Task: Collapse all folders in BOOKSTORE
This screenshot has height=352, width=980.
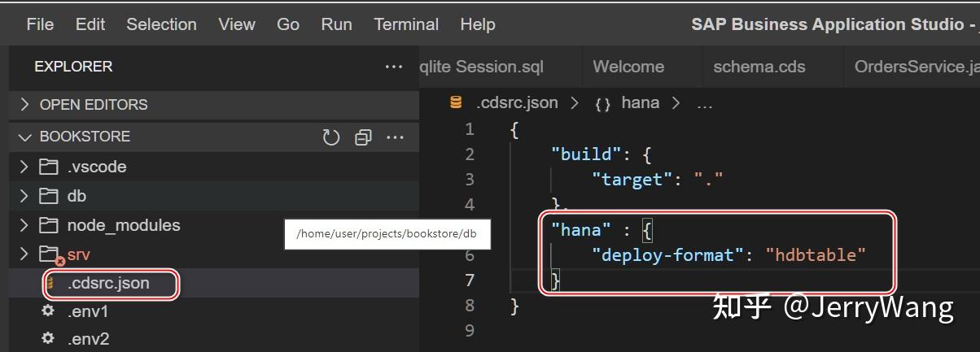Action: click(x=363, y=137)
